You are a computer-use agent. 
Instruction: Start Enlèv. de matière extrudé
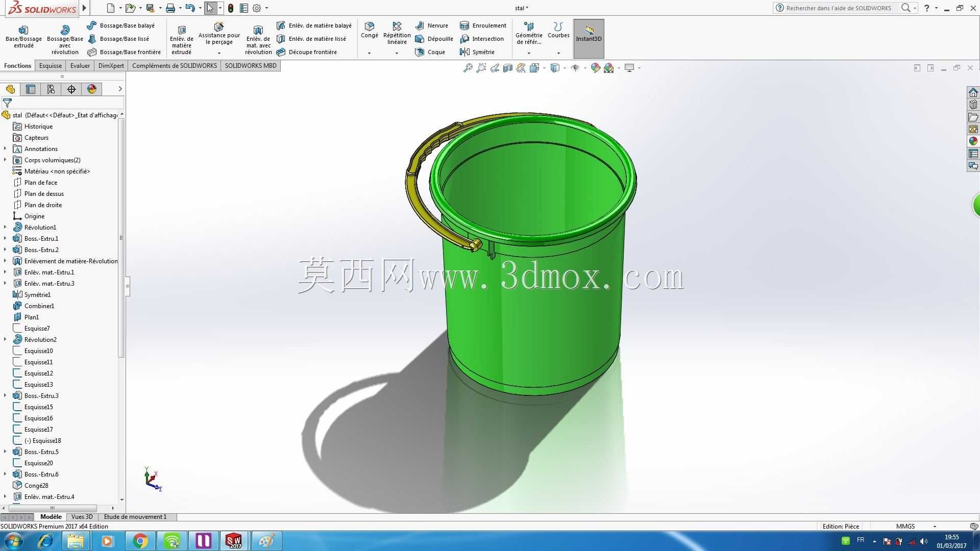pyautogui.click(x=181, y=39)
